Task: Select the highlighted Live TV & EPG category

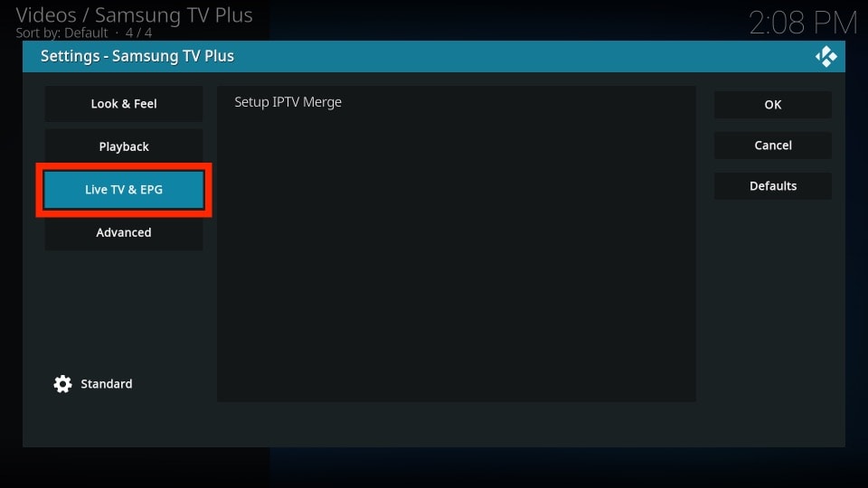Action: [x=124, y=190]
